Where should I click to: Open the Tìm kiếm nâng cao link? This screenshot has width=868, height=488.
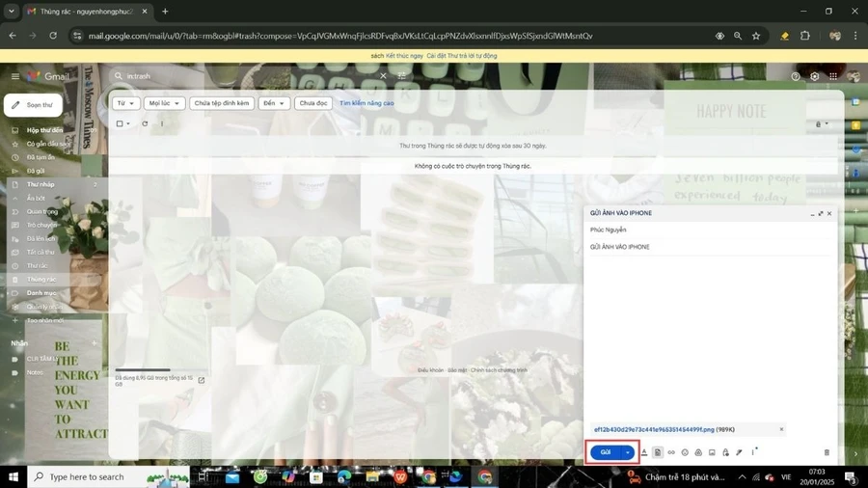tap(366, 103)
